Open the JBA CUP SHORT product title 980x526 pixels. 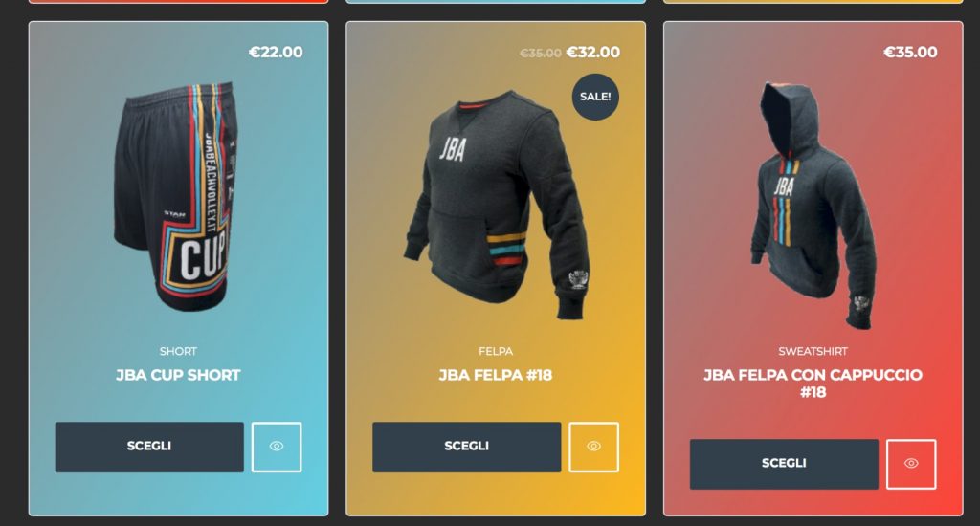(178, 375)
